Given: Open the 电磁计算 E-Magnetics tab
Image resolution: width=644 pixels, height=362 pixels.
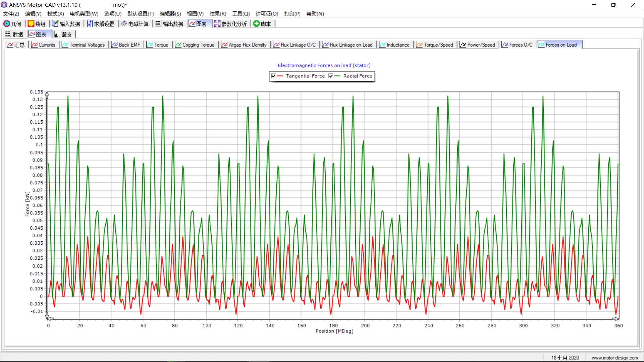Looking at the screenshot, I should 135,24.
